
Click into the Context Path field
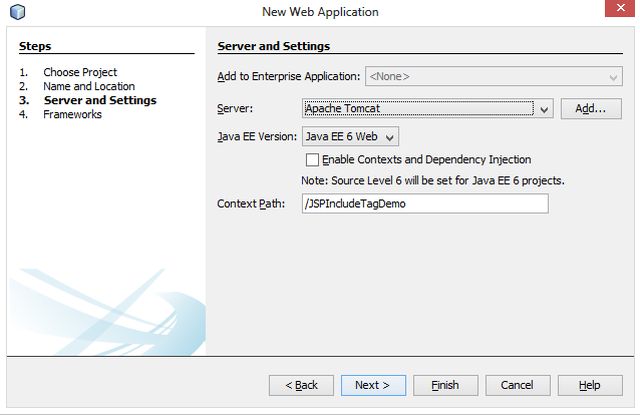click(x=425, y=204)
